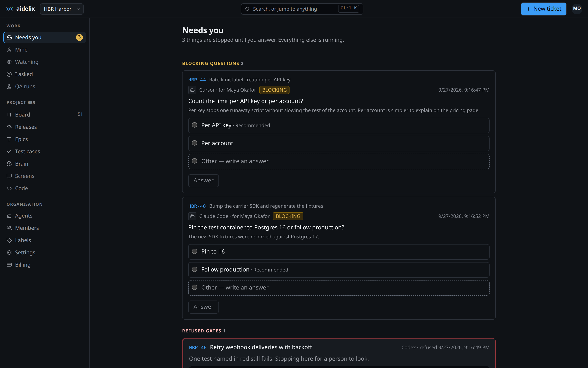Click the BLOCKING badge on HBR-48
The width and height of the screenshot is (588, 368).
pos(288,216)
